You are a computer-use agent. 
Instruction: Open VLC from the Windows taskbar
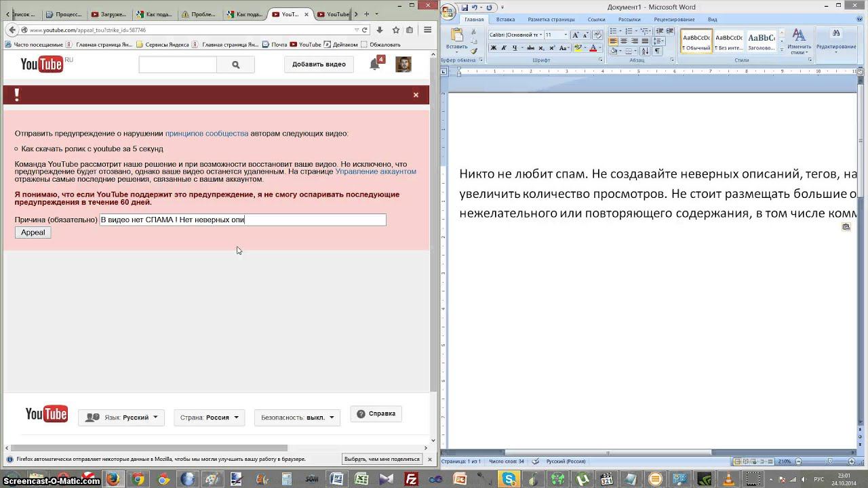(x=728, y=479)
